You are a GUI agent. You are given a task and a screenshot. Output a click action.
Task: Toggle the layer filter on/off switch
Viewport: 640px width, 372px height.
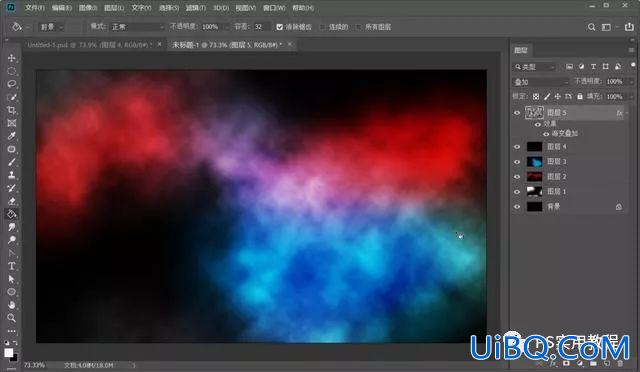click(633, 65)
